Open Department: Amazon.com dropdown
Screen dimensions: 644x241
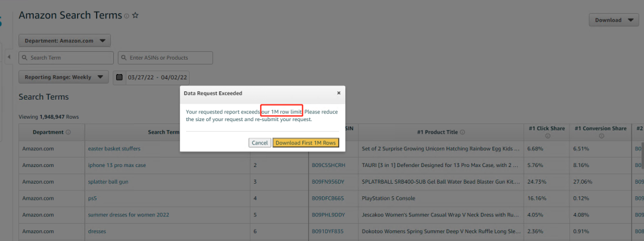coord(64,41)
